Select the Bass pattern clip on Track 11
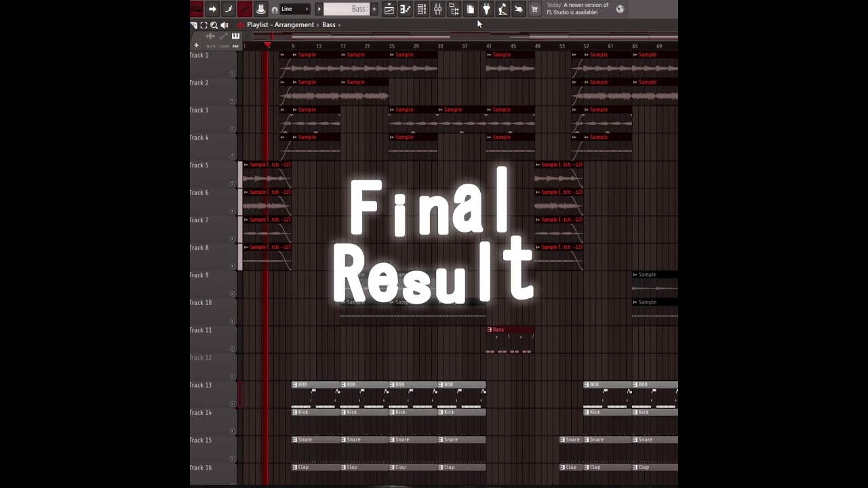Viewport: 868px width, 488px height. 511,341
